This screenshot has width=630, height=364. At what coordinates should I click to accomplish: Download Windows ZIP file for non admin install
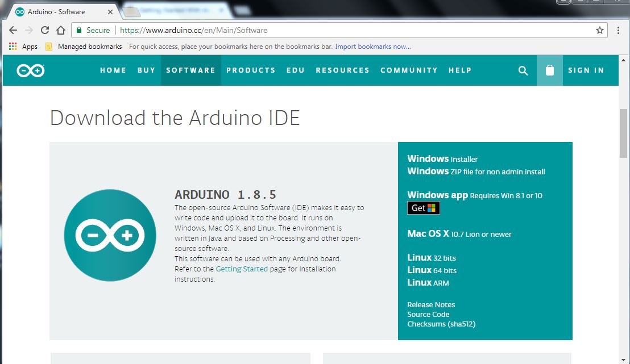[x=476, y=171]
